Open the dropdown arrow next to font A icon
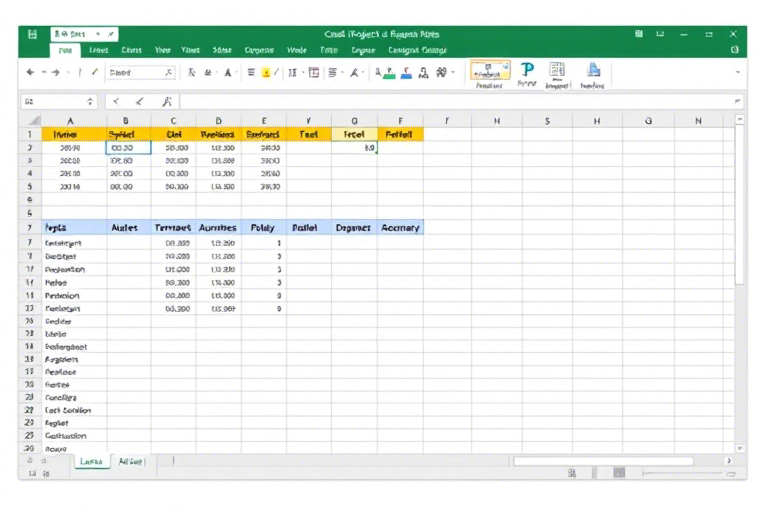The width and height of the screenshot is (768, 512). [x=237, y=73]
